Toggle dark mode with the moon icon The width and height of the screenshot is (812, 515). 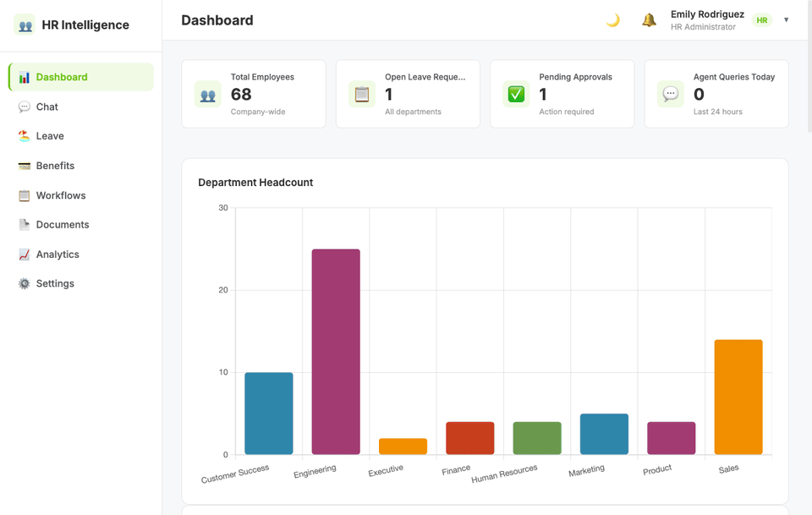[613, 20]
